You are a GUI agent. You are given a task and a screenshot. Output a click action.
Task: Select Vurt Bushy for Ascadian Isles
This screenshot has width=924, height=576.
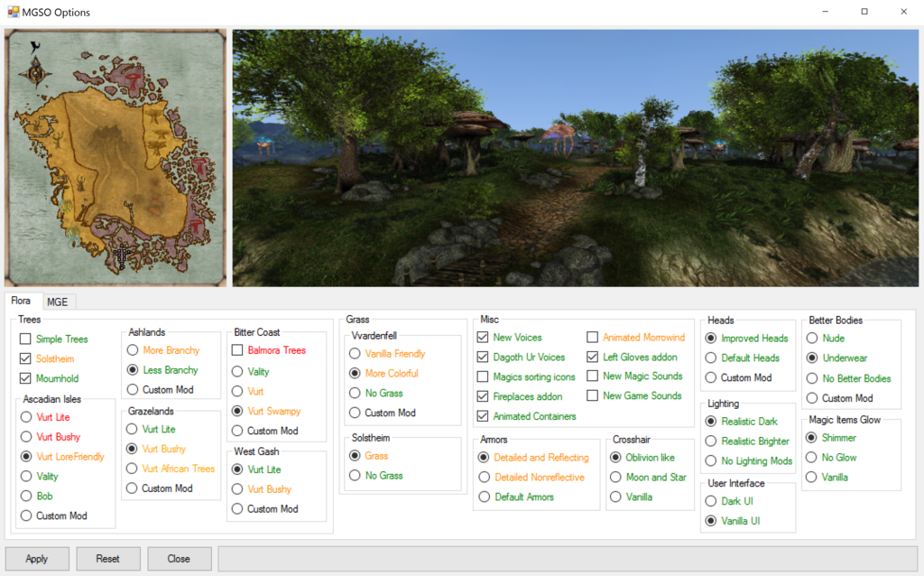tap(25, 437)
